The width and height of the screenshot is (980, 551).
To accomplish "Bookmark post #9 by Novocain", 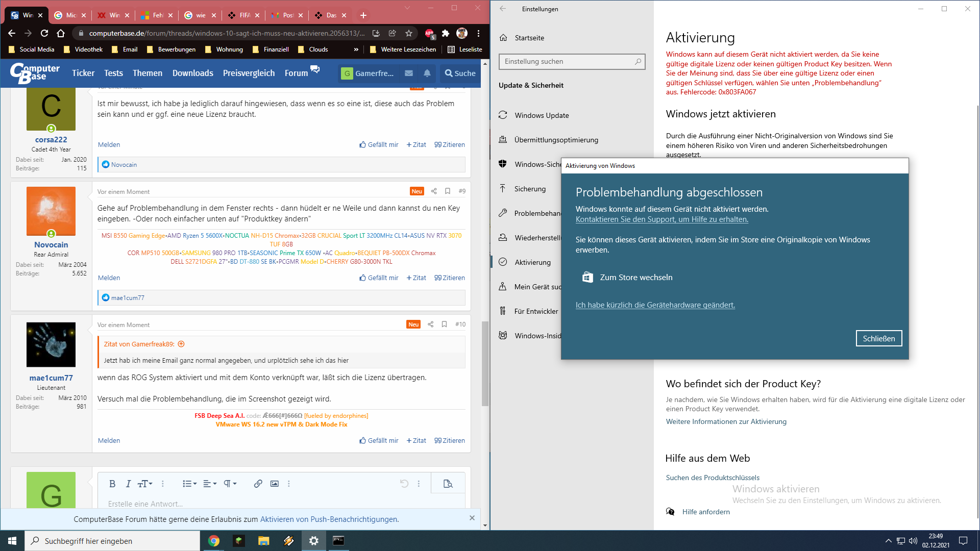I will (x=448, y=191).
